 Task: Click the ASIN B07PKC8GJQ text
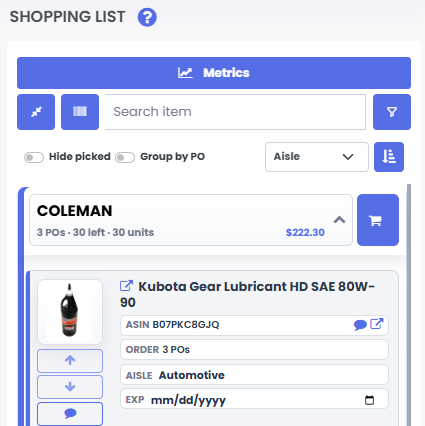pos(172,325)
